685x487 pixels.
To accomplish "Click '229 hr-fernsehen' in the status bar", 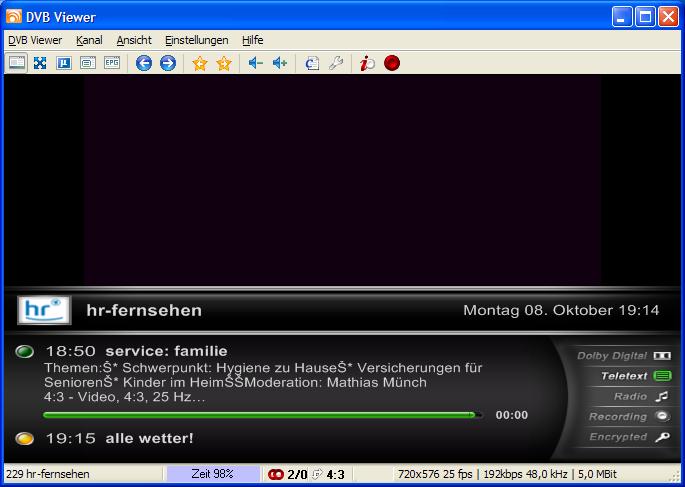I will [x=48, y=474].
